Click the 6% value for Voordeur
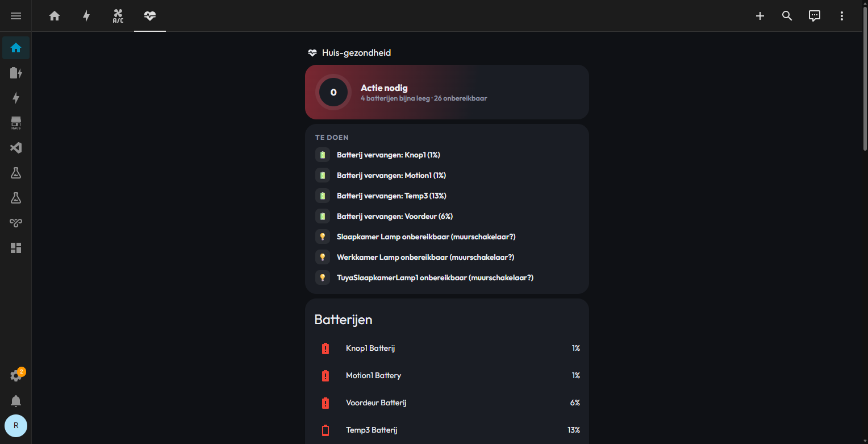This screenshot has height=444, width=868. 575,402
